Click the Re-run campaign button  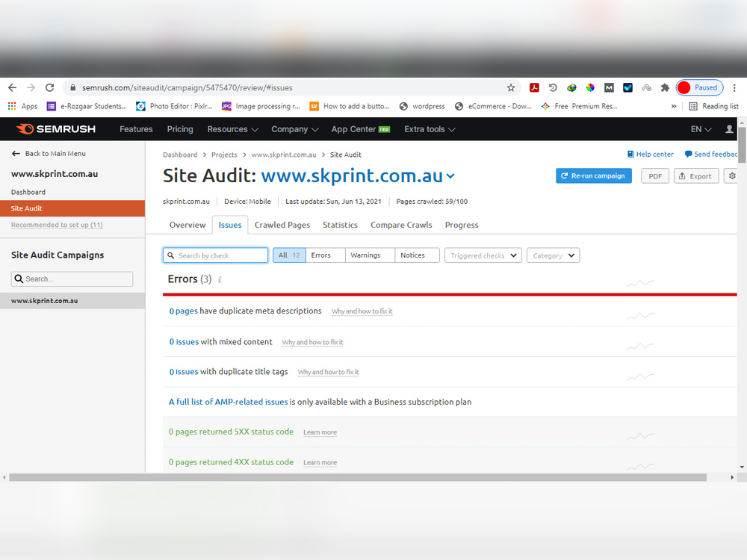tap(594, 175)
